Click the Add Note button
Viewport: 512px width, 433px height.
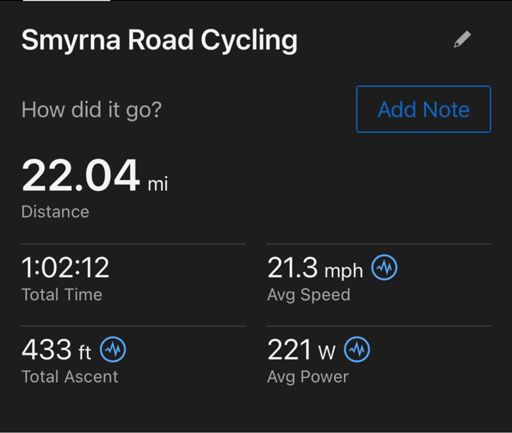(x=424, y=109)
